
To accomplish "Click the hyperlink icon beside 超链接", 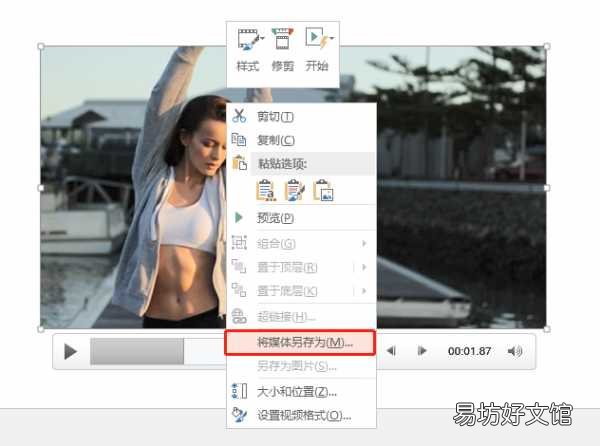I will click(x=239, y=316).
